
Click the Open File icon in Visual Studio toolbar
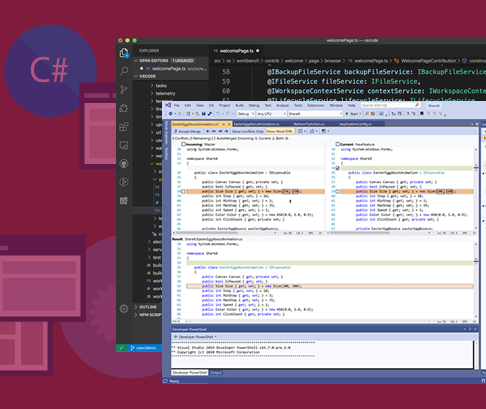point(197,114)
